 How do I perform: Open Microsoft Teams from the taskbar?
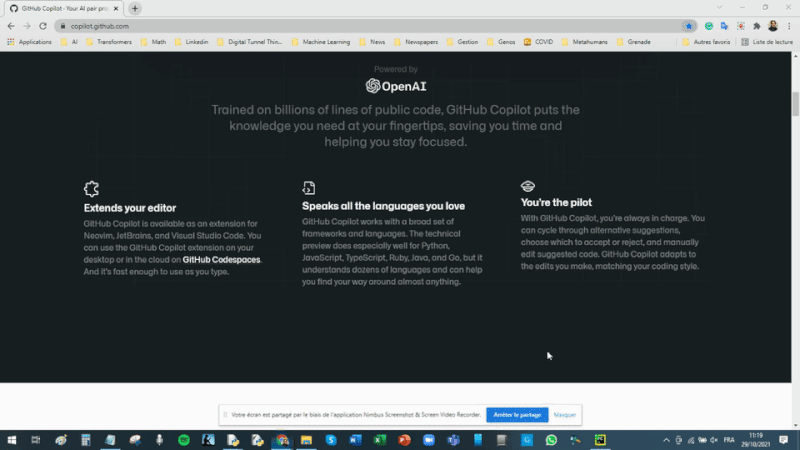(x=453, y=440)
